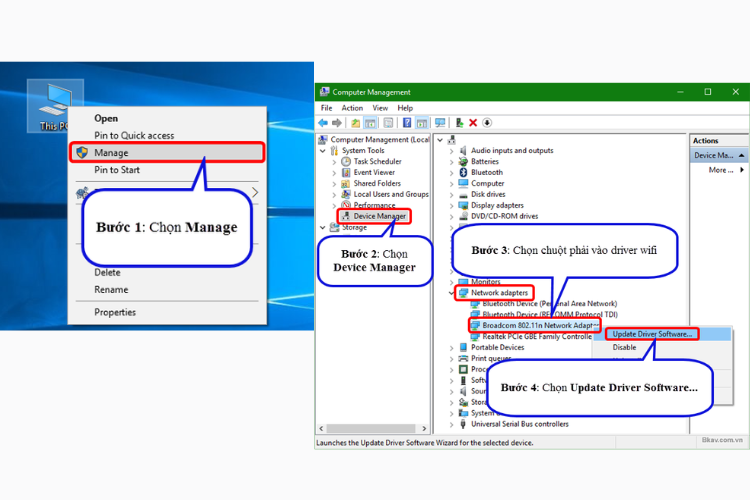Click the Task Scheduler clock icon

346,161
